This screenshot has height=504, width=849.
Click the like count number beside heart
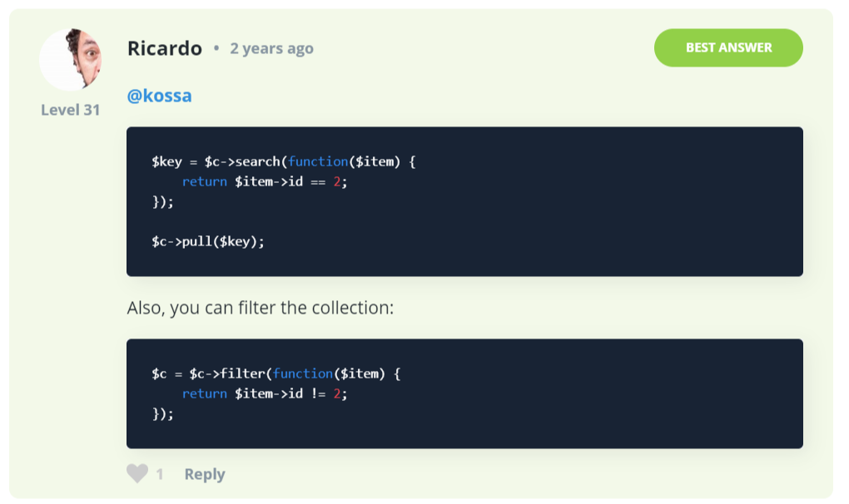click(160, 474)
